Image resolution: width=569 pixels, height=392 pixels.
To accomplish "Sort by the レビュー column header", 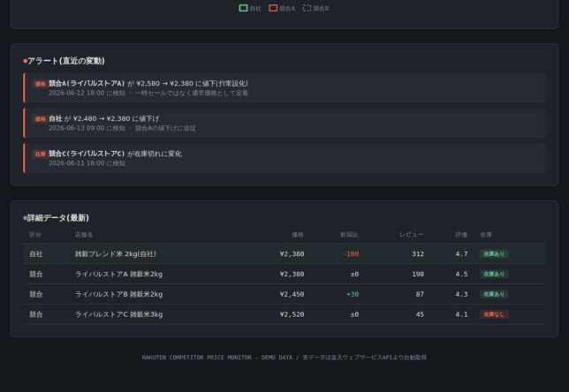I will [x=412, y=235].
